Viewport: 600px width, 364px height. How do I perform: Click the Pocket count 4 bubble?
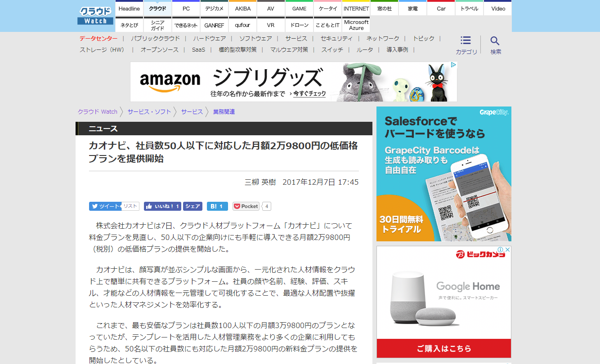tap(267, 206)
